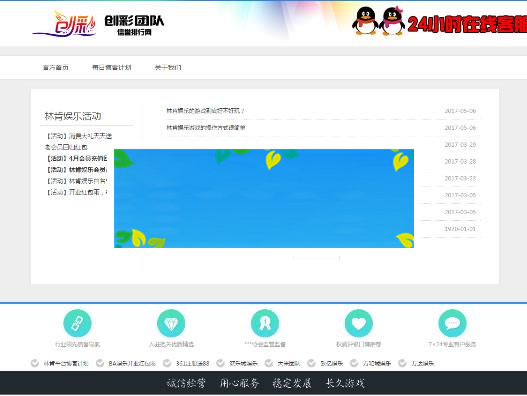Click label under the heart icon
Image resolution: width=527 pixels, height=396 pixels.
click(359, 344)
